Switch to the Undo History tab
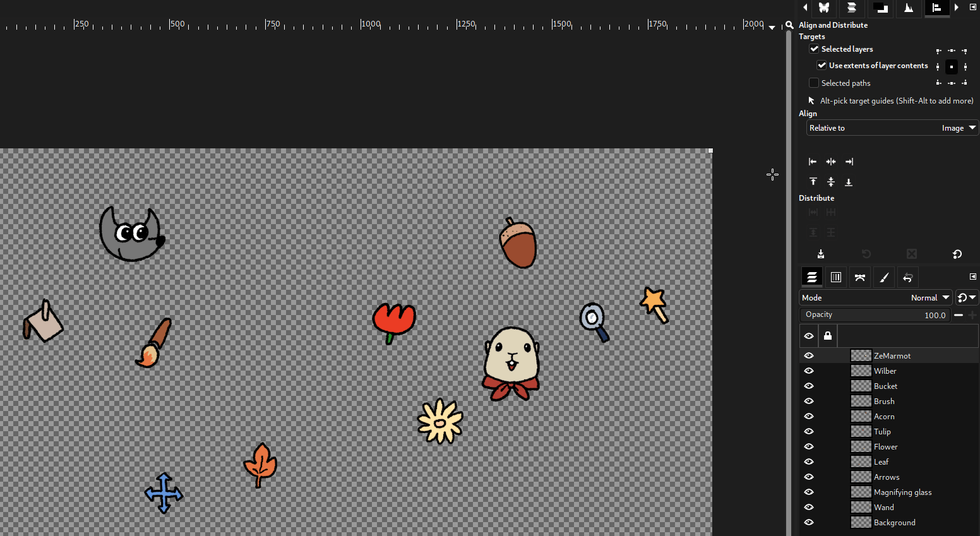Image resolution: width=980 pixels, height=536 pixels. [907, 277]
